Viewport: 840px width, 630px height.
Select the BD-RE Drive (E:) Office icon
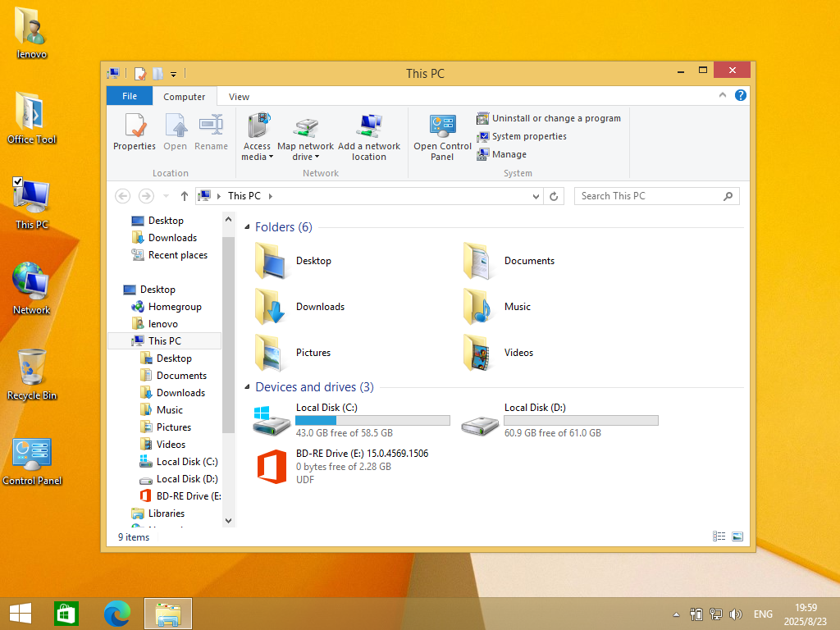(x=272, y=465)
